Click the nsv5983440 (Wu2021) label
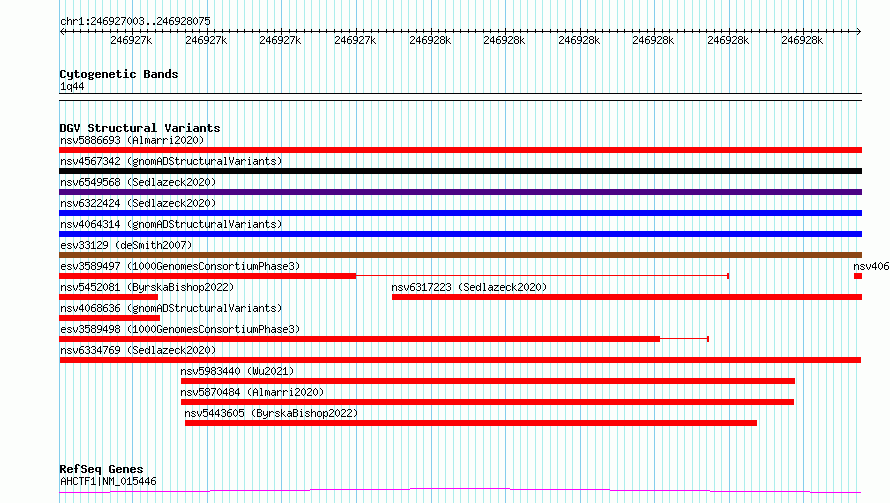 point(237,371)
